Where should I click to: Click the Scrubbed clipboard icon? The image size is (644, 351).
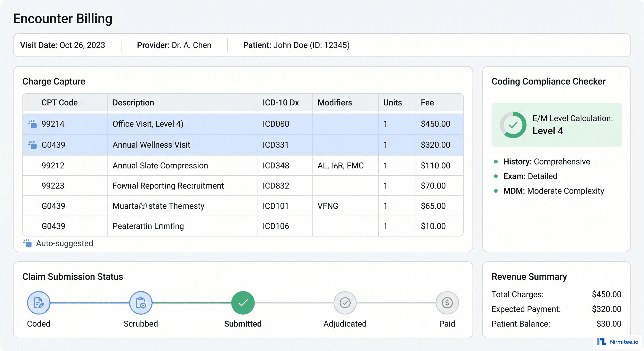(140, 303)
